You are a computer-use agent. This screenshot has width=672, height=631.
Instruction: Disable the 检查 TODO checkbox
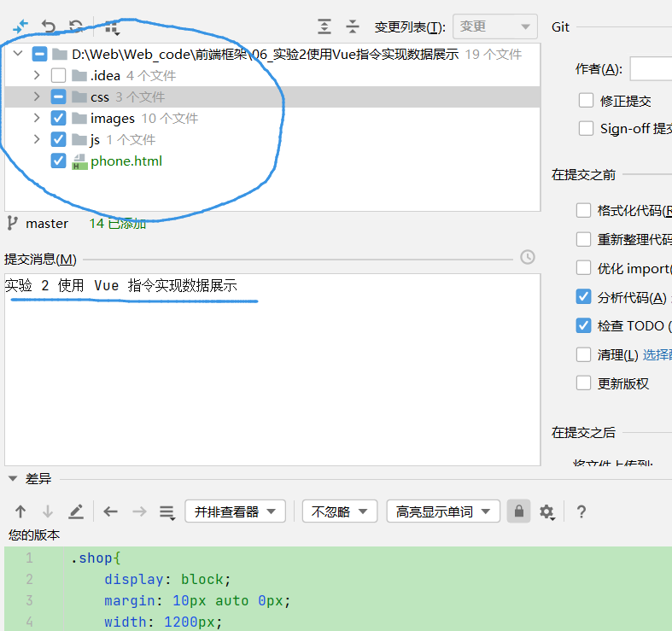583,325
